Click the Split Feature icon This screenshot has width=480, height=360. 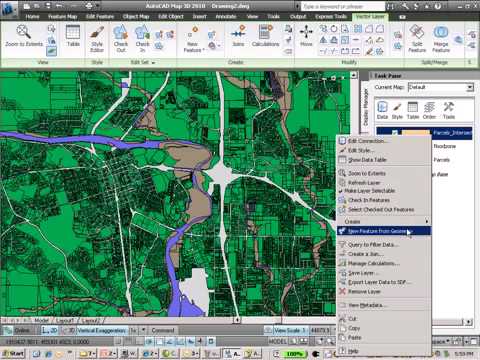[417, 33]
